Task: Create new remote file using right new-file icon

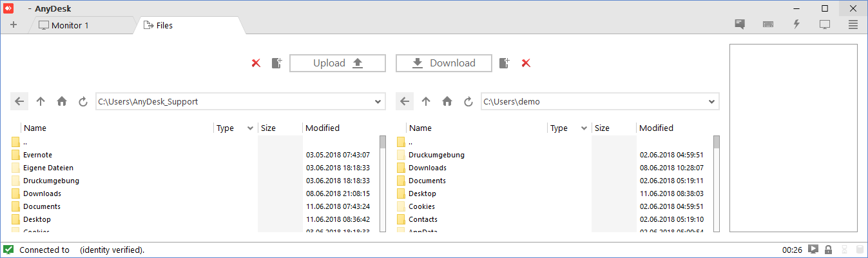Action: [505, 63]
